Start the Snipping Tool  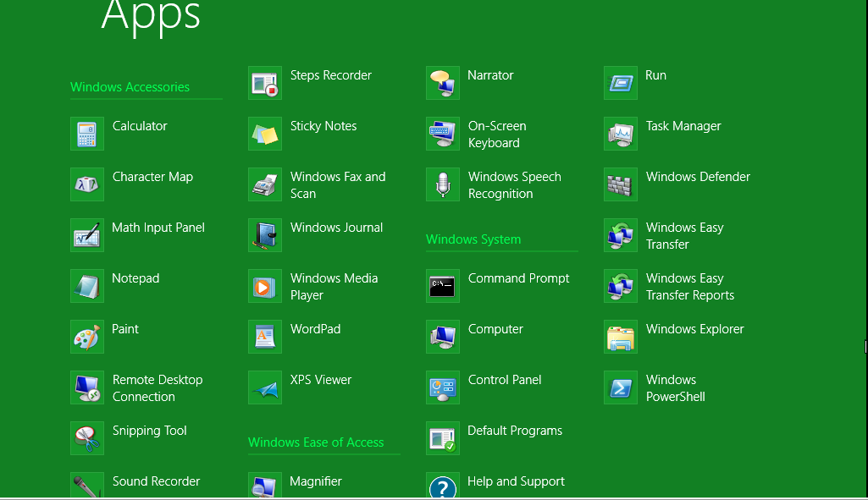tap(149, 431)
